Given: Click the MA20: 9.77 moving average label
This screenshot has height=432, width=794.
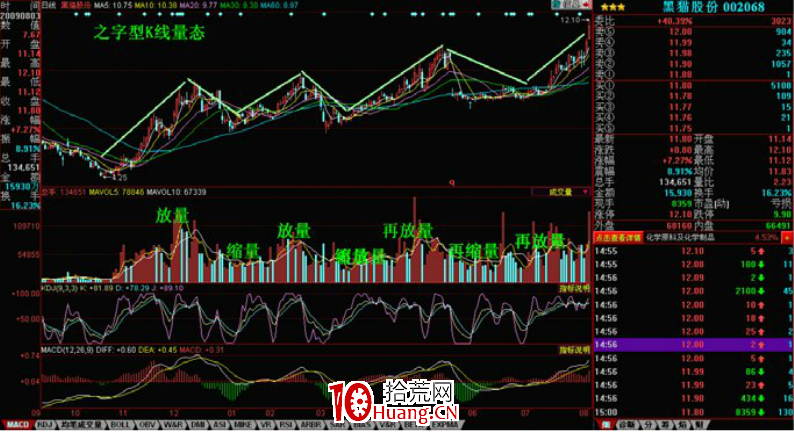Looking at the screenshot, I should point(198,5).
